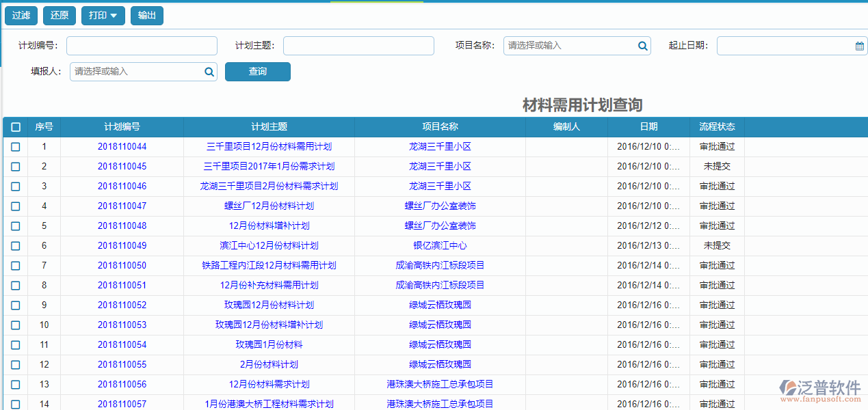
Task: Click the 过滤 button
Action: click(21, 14)
